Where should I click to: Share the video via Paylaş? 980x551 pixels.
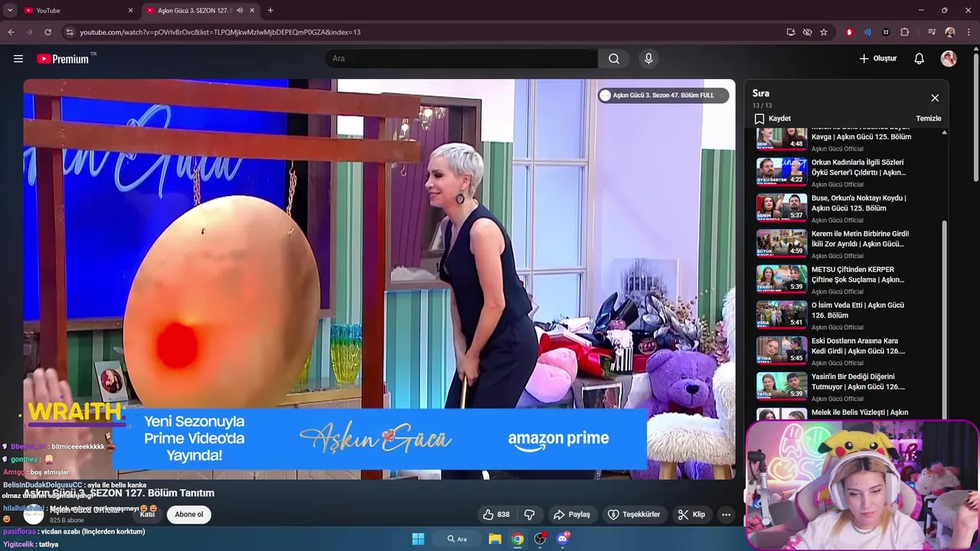click(x=572, y=514)
